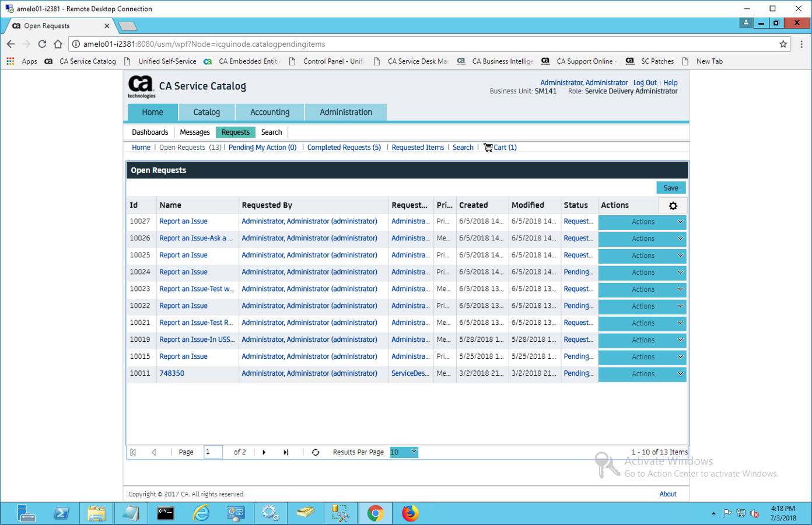Click the page number input field

pos(213,452)
